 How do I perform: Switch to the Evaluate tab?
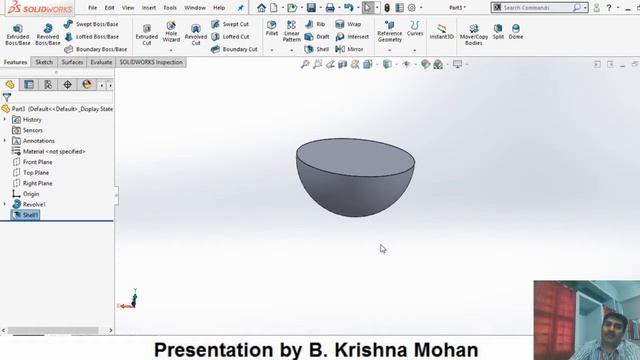pyautogui.click(x=101, y=62)
